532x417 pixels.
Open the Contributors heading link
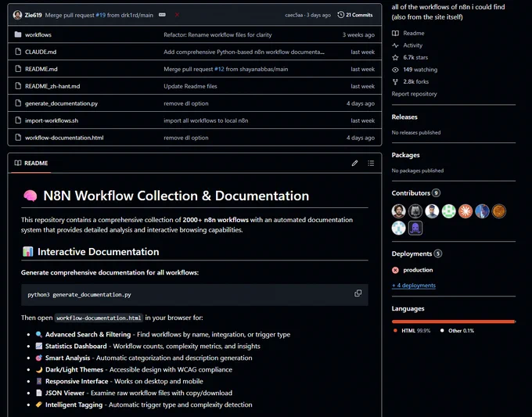pyautogui.click(x=415, y=193)
